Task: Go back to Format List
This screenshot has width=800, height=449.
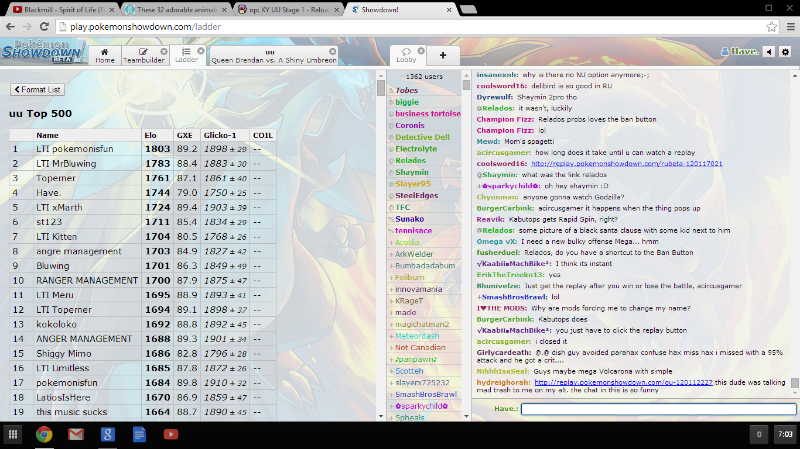Action: pyautogui.click(x=37, y=89)
